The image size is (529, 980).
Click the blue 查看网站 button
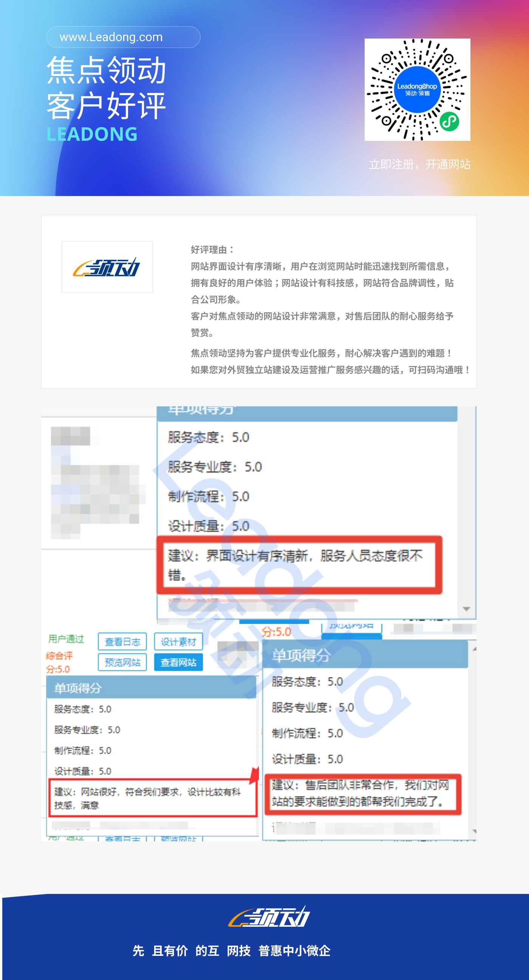click(178, 662)
